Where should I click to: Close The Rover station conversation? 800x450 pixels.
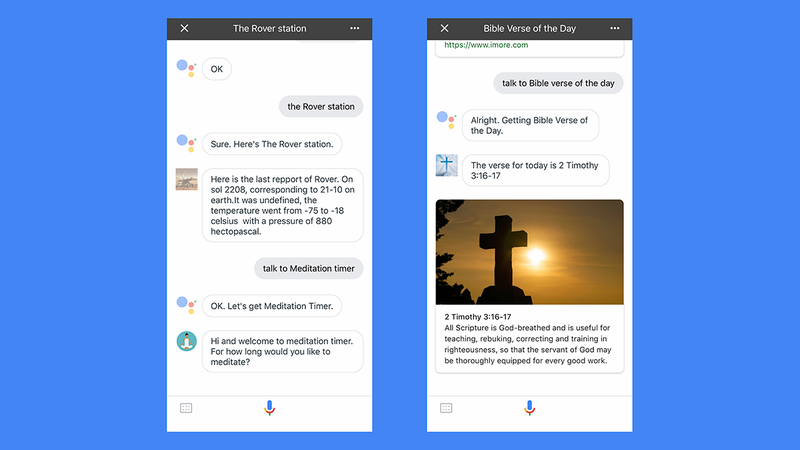tap(184, 29)
